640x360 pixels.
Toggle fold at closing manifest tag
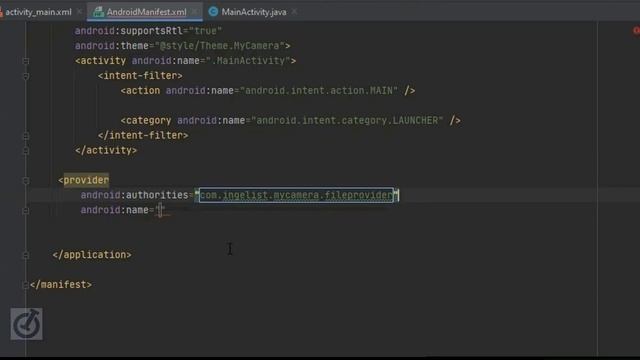click(26, 285)
